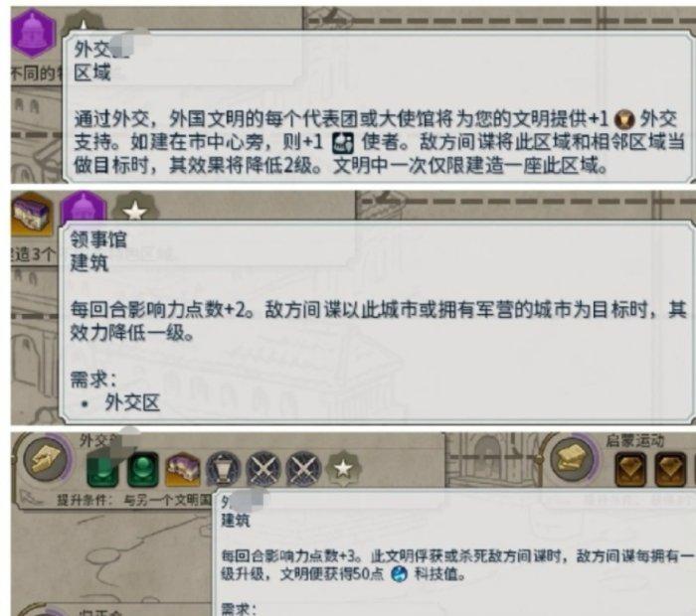
Task: Click the star icon after the crossed swords
Action: coord(343,469)
